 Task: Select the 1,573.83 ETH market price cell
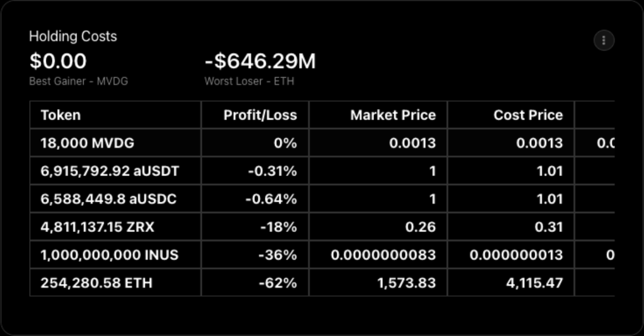coord(404,283)
